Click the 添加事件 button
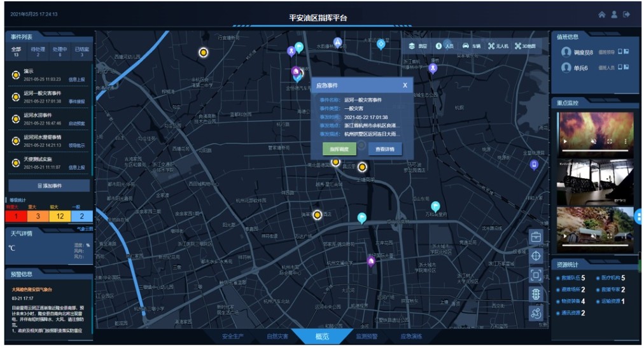 (x=49, y=186)
